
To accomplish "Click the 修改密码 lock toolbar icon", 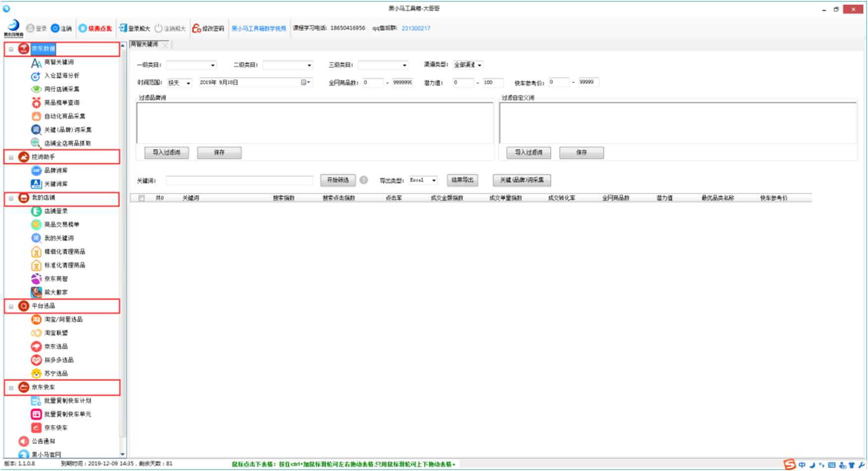I will tap(197, 28).
